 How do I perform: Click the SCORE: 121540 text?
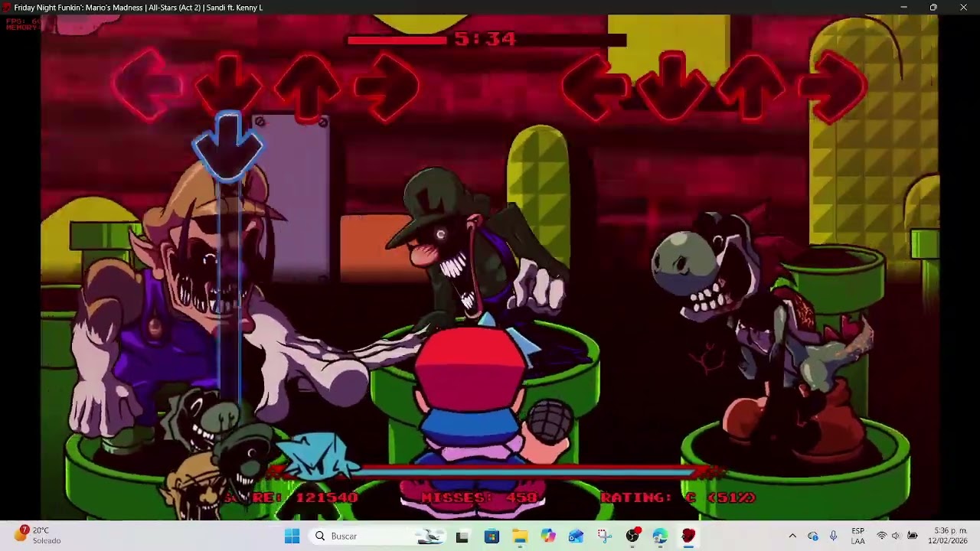[x=291, y=497]
